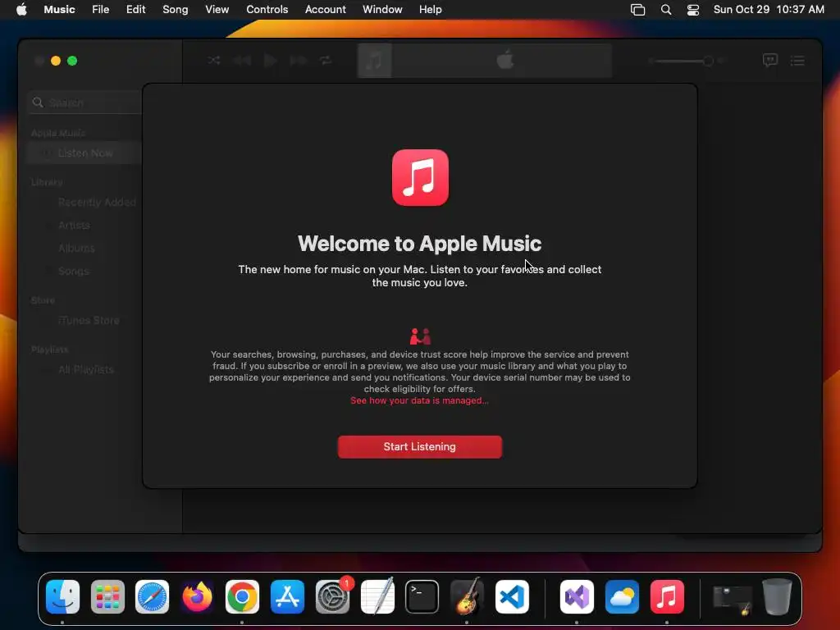The width and height of the screenshot is (840, 630).
Task: Select iTunes Store in sidebar
Action: pyautogui.click(x=89, y=321)
